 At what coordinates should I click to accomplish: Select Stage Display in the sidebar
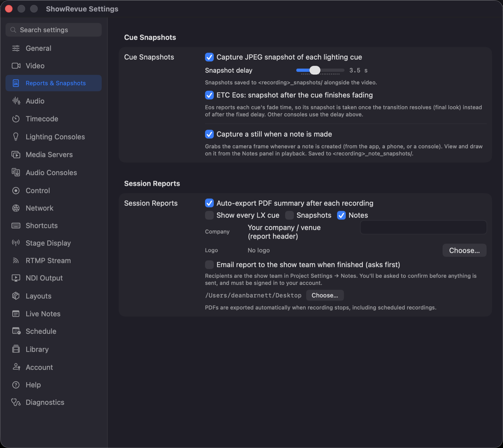[x=54, y=243]
